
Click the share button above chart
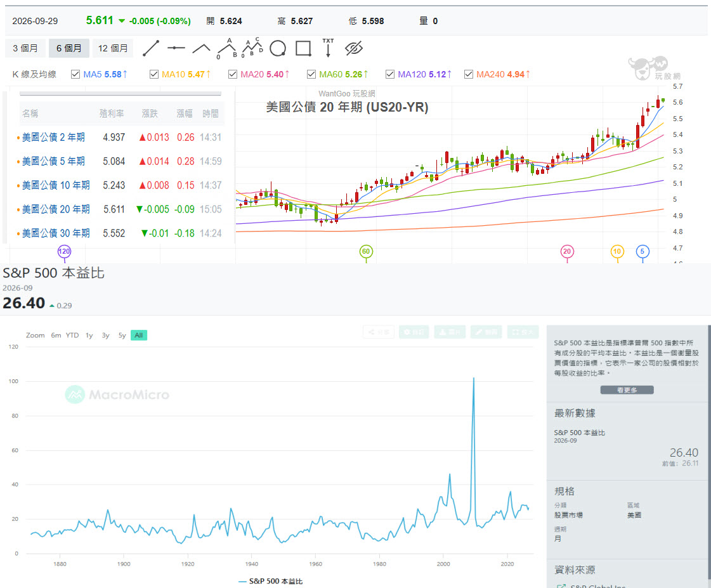coord(379,332)
